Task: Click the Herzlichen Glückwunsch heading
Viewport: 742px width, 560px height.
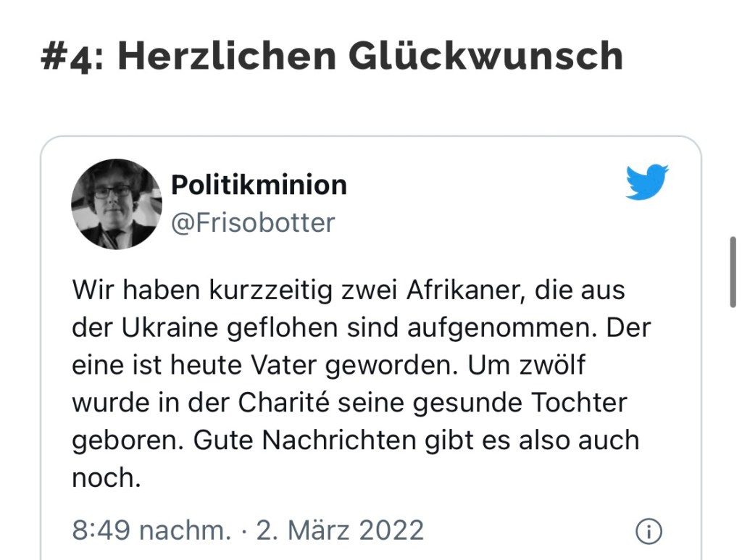Action: pyautogui.click(x=370, y=57)
